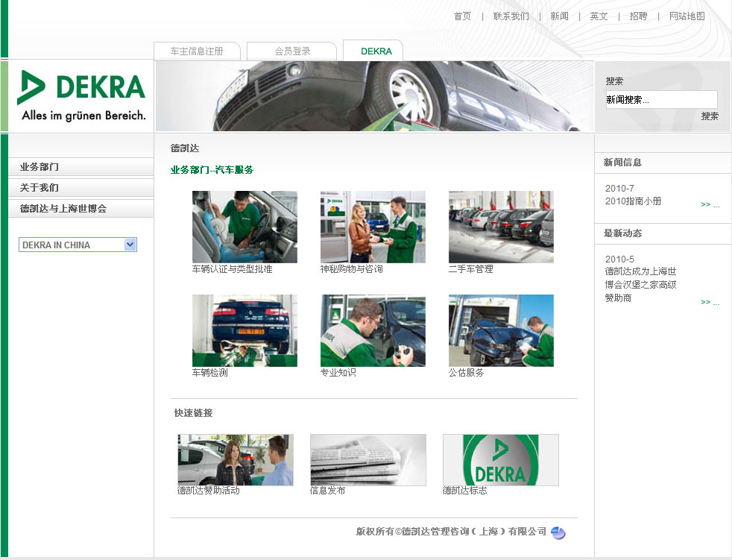This screenshot has height=560, width=732.
Task: Open the 车辆检测 thumbnail image
Action: (244, 330)
